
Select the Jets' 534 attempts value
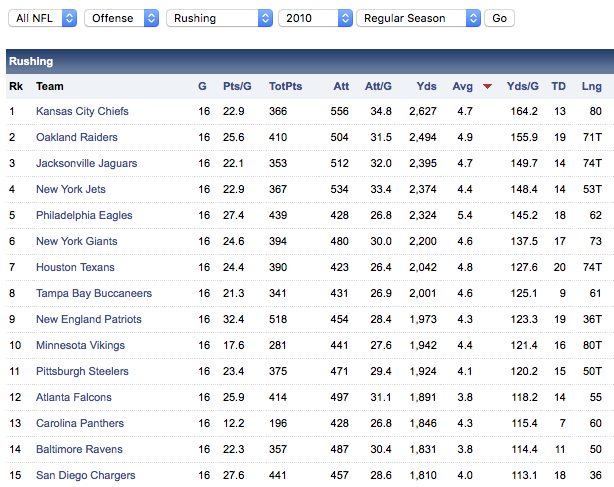(340, 189)
